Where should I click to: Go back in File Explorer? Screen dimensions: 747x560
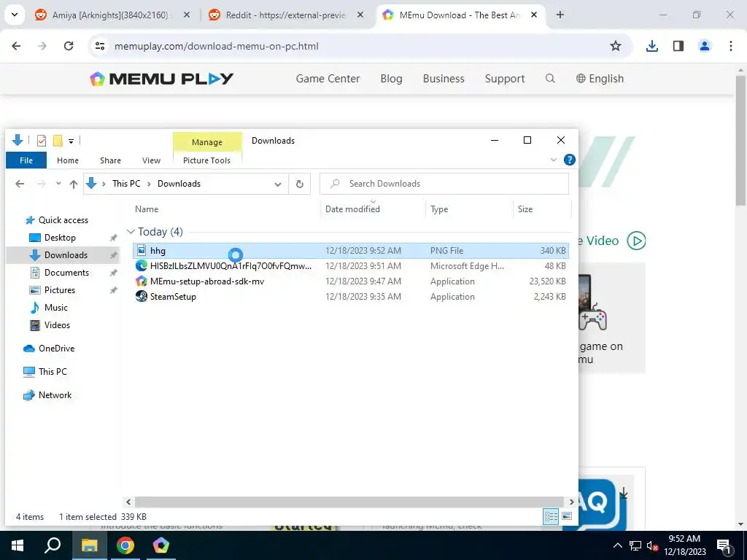point(20,184)
